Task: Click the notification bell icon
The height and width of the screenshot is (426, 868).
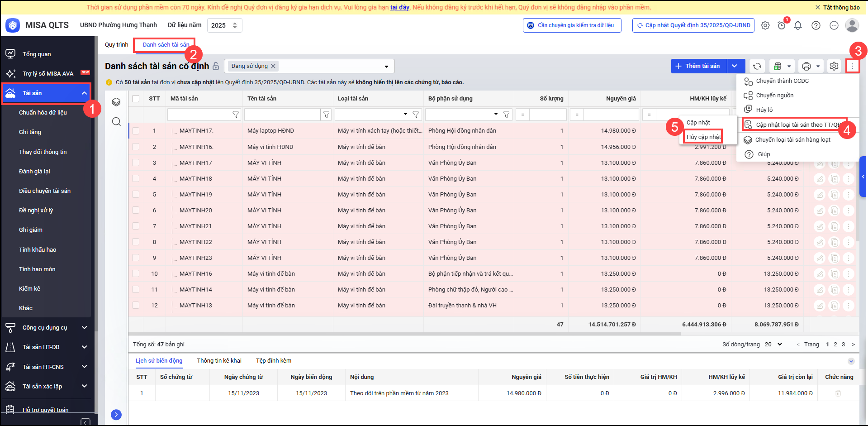Action: click(798, 25)
